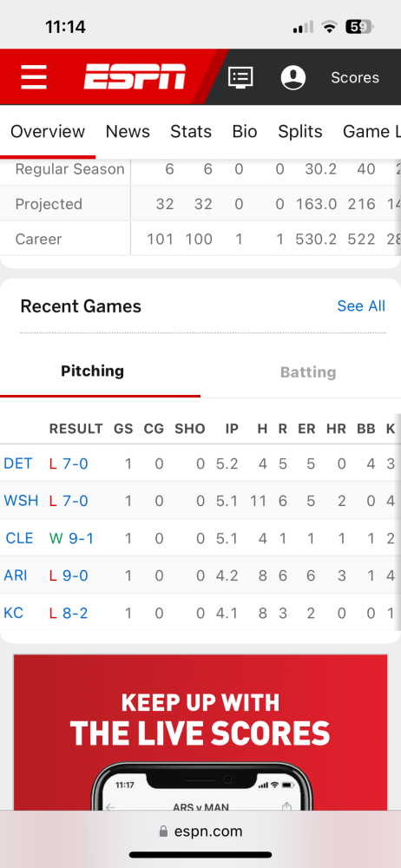Click See All recent games

click(x=361, y=306)
